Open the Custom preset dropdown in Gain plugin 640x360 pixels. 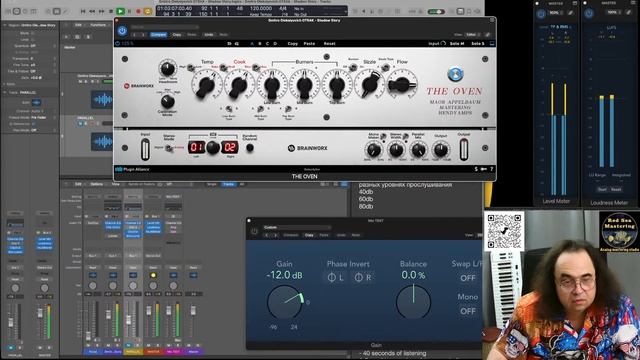[x=297, y=227]
